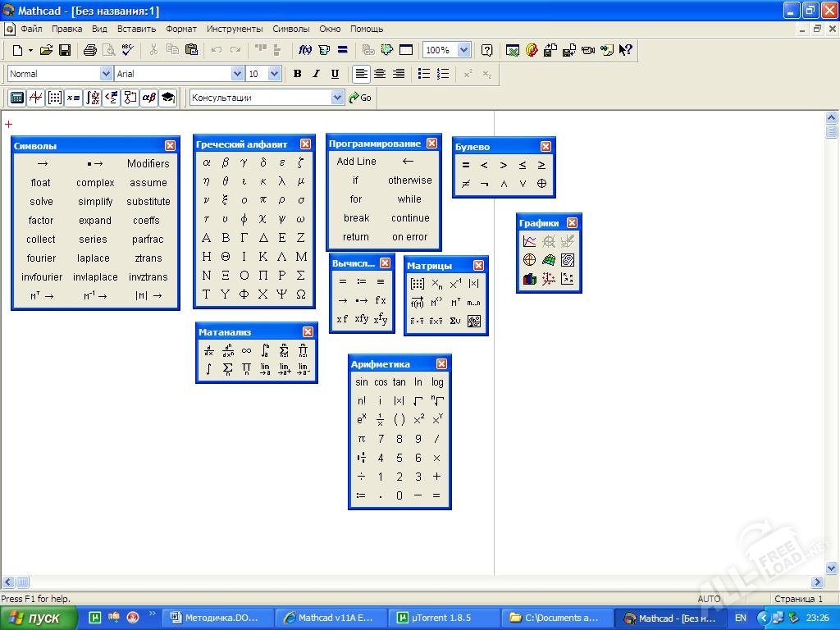Toggle Bold formatting
The width and height of the screenshot is (840, 630).
click(x=297, y=74)
